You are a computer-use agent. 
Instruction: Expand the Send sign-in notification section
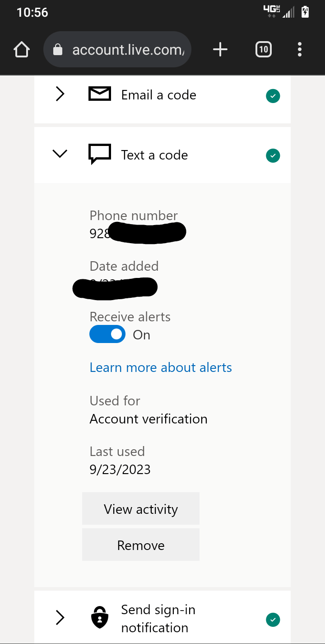pos(60,617)
